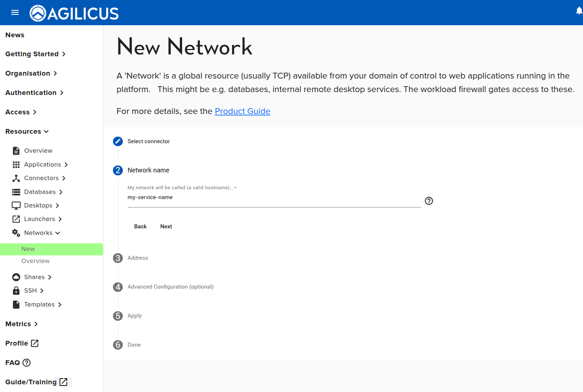Screen dimensions: 583x392
Task: Click the step 2 Network name circle
Action: (x=118, y=170)
